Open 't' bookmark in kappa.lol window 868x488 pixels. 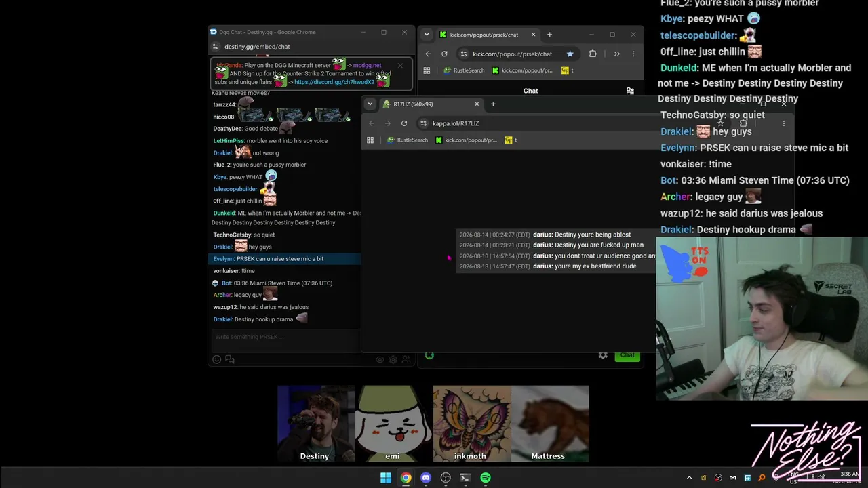(x=511, y=140)
